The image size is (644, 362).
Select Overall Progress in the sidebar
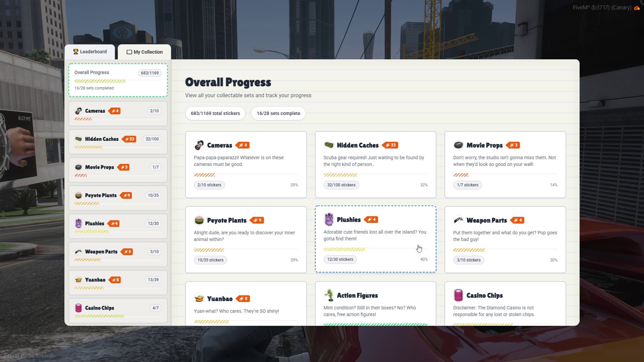click(x=118, y=80)
